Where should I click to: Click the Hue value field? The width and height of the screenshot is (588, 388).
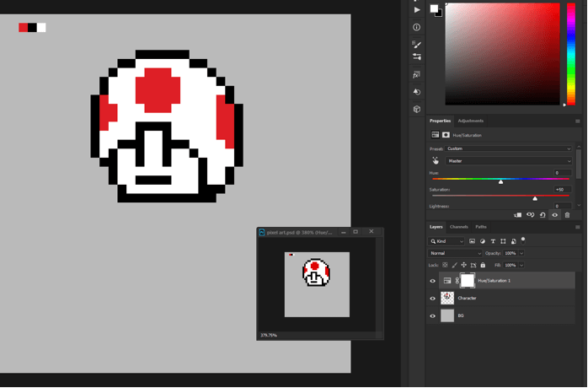pos(563,173)
